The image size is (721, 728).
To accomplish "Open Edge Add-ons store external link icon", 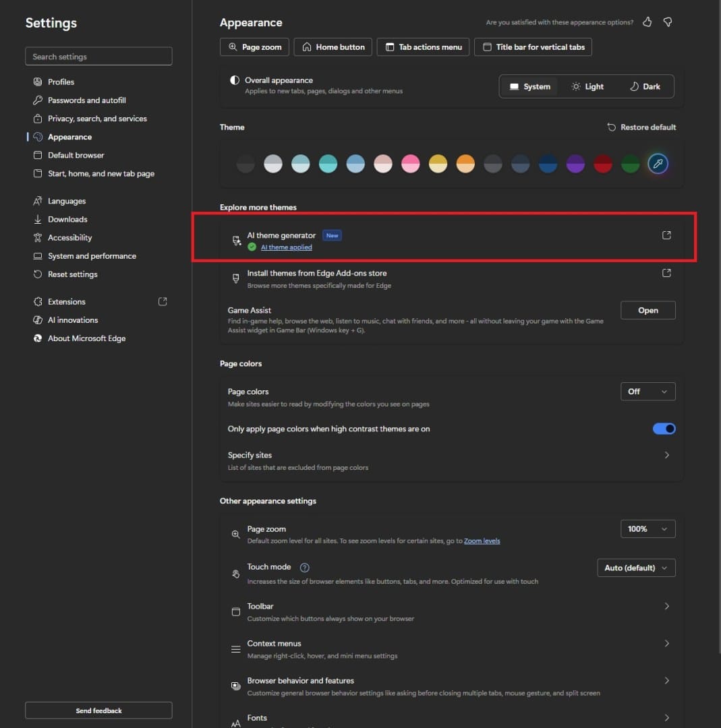I will pyautogui.click(x=666, y=273).
